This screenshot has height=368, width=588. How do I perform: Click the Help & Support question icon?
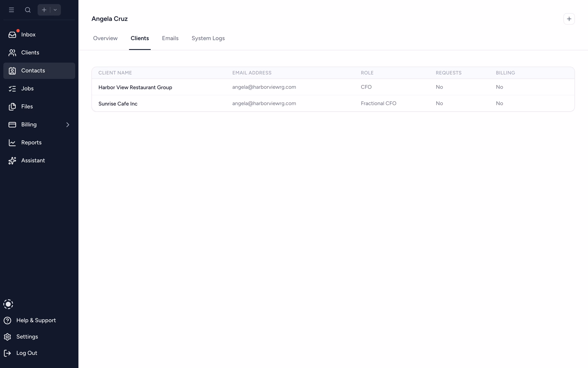pos(7,320)
